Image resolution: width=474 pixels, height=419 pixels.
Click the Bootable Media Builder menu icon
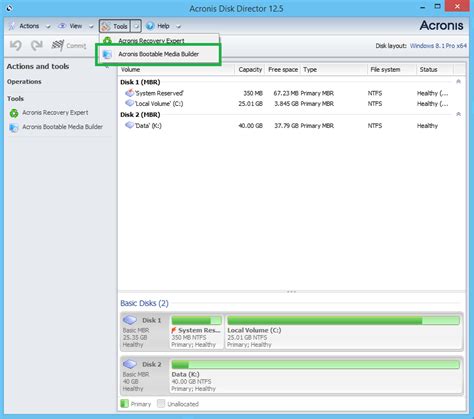[107, 54]
